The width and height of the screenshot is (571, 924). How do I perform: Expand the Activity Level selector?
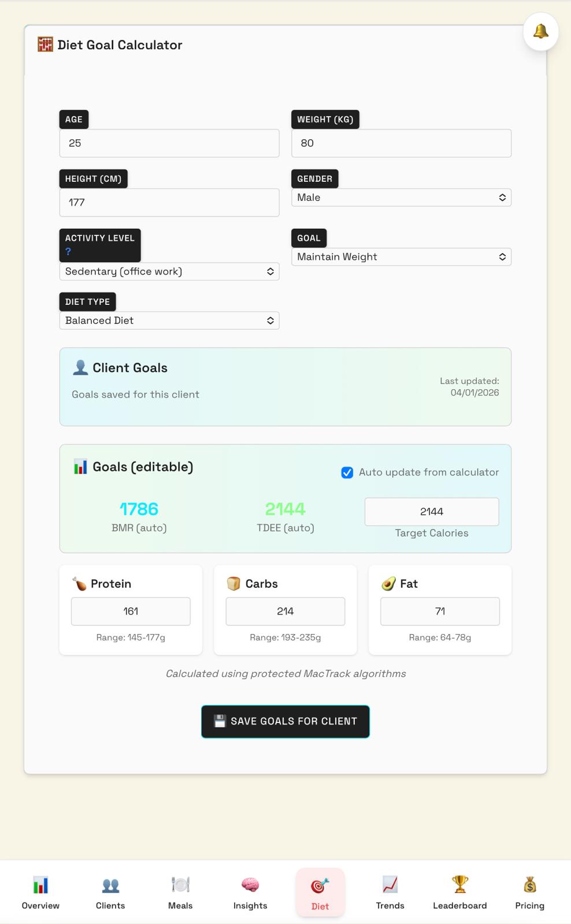169,271
